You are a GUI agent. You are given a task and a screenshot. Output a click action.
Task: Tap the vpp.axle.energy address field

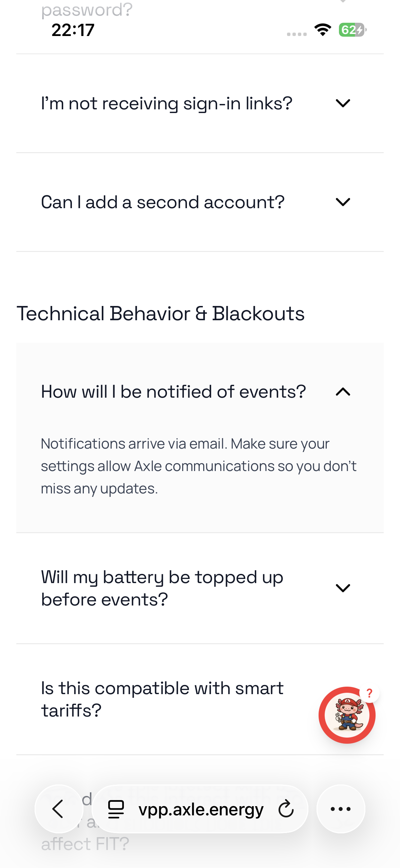point(200,809)
